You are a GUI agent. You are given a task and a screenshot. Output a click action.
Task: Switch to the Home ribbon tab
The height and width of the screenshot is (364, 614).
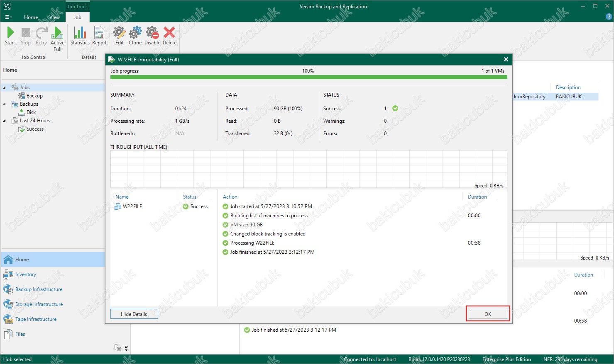[x=31, y=17]
